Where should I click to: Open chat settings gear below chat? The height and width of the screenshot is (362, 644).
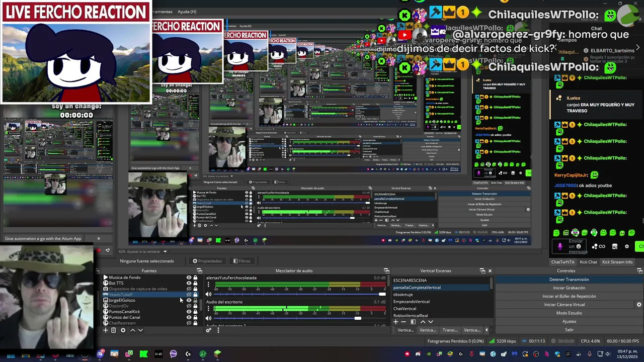point(626,246)
